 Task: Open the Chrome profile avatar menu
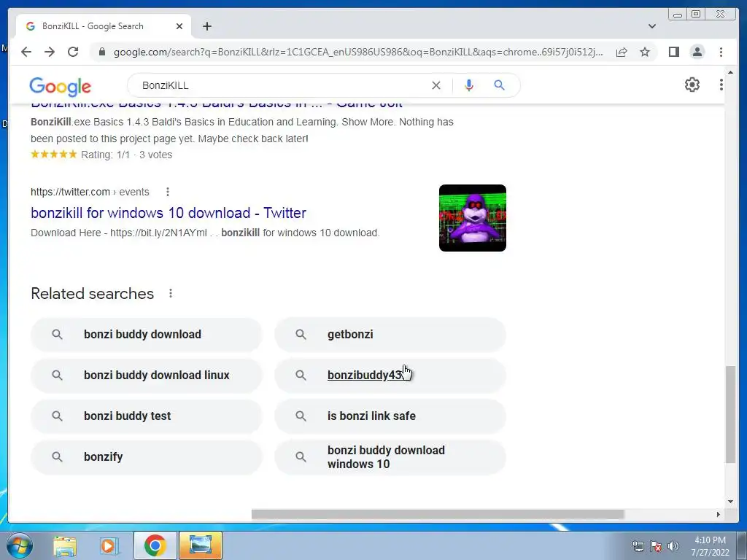point(697,52)
